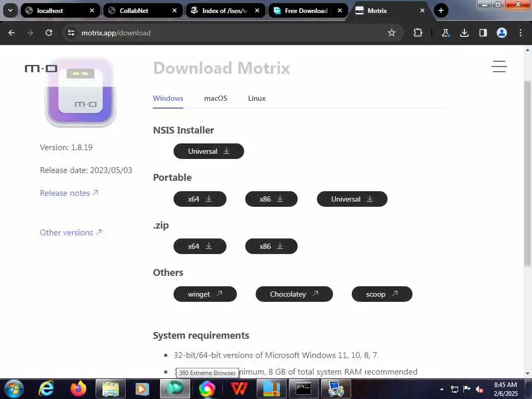
Task: Click the scrollbar down arrow
Action: [x=527, y=374]
